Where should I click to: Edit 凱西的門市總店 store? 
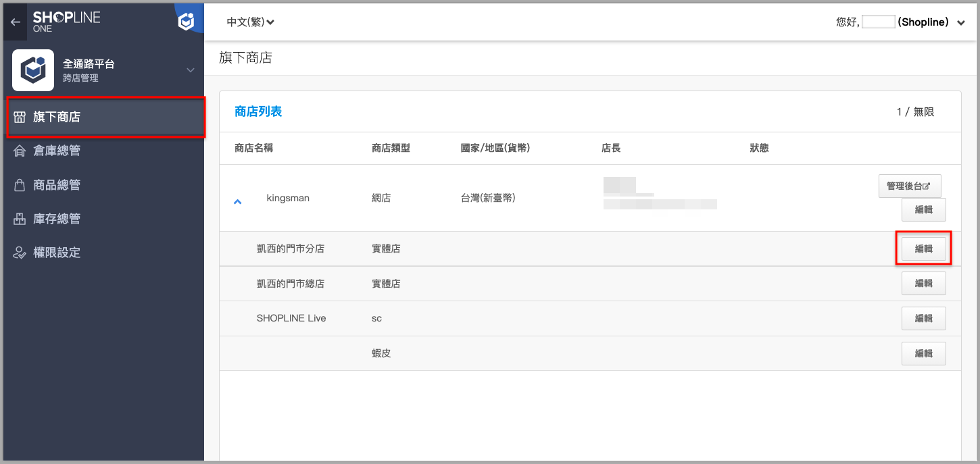point(924,284)
